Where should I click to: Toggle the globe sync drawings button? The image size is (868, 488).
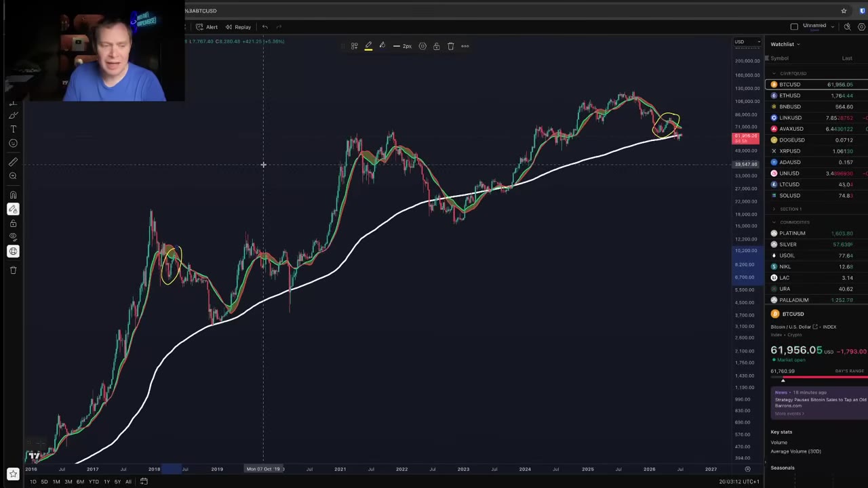[x=13, y=251]
